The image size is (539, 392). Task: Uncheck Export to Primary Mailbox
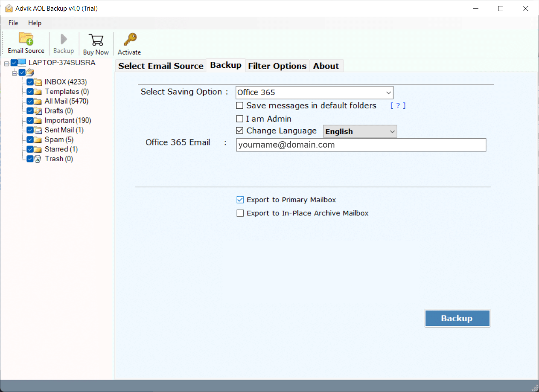point(240,200)
